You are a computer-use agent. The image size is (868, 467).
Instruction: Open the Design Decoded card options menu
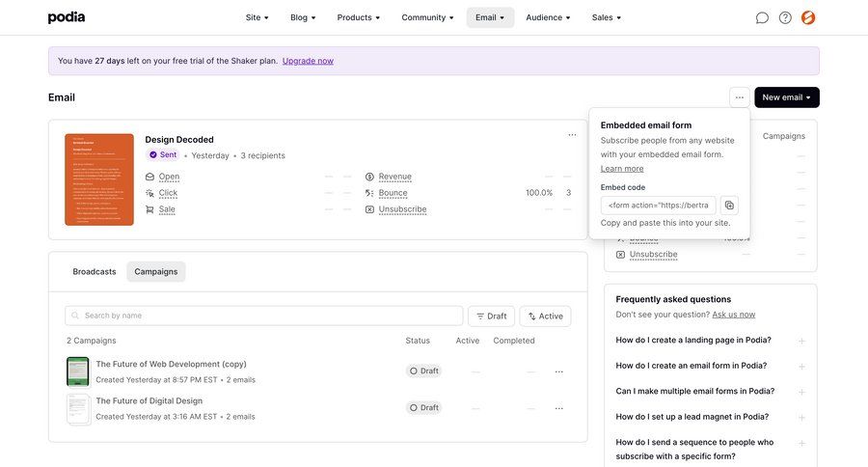coord(572,135)
